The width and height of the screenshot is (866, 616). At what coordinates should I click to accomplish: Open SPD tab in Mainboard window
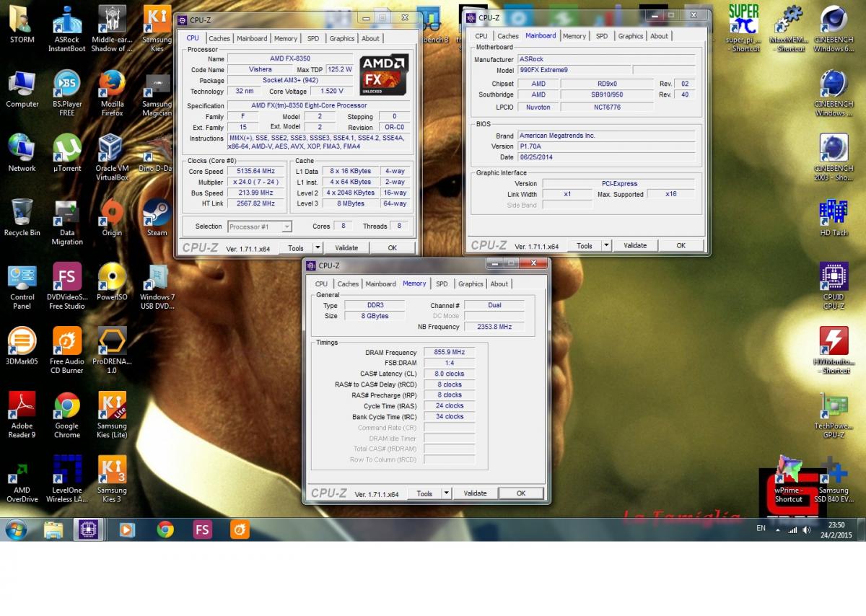[x=602, y=36]
